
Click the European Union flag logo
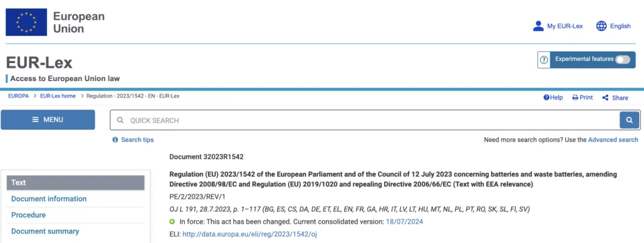click(26, 22)
